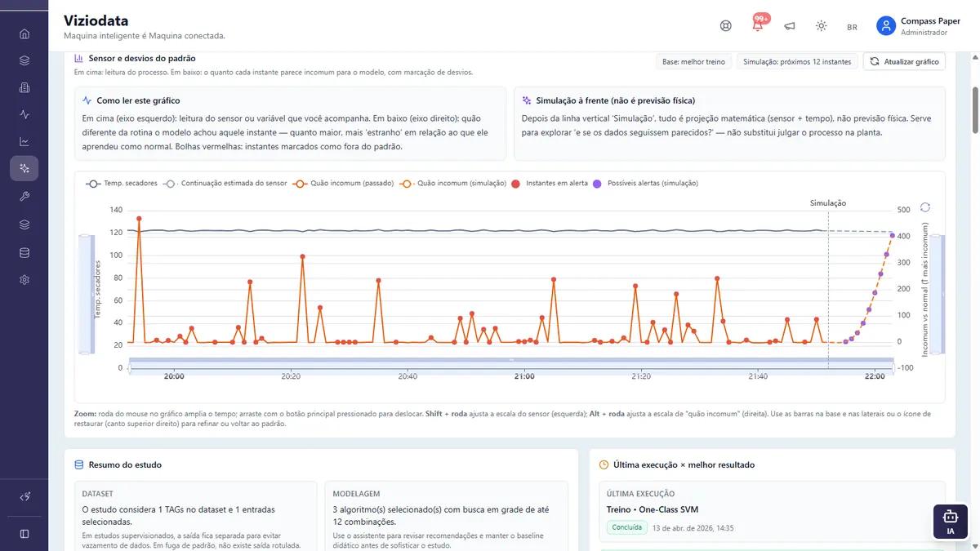Click 'Simulação: próximos 12 instantes' chip
Viewport: 980px width, 551px height.
click(x=796, y=61)
